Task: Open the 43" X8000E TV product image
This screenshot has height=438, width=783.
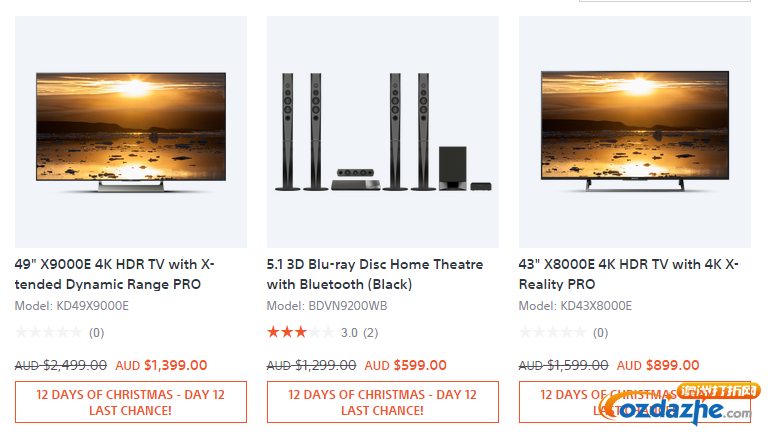Action: click(x=635, y=132)
